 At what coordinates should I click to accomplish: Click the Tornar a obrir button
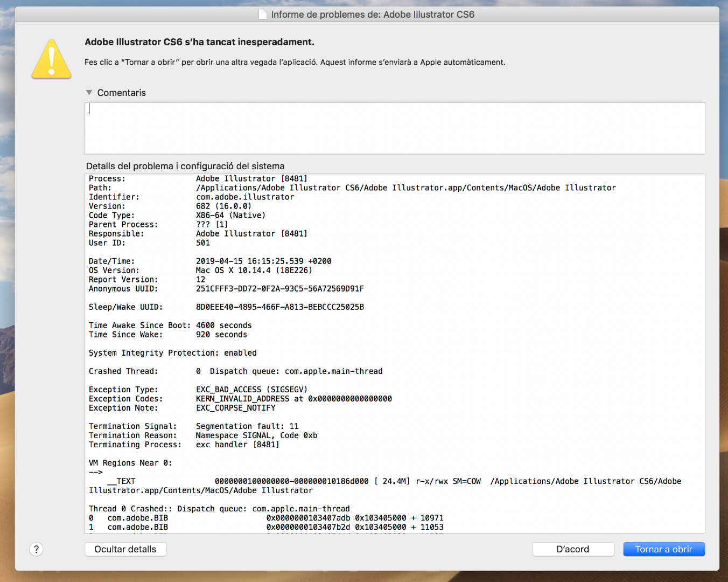pyautogui.click(x=664, y=549)
